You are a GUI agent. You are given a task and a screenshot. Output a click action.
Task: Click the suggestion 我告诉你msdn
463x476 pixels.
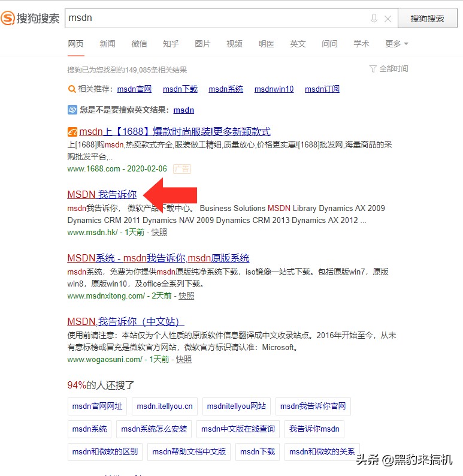tap(314, 429)
